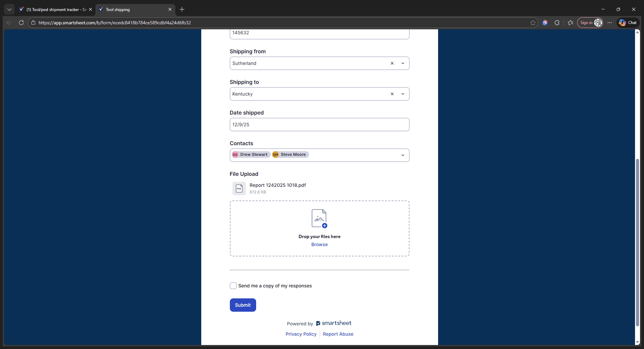Image resolution: width=644 pixels, height=349 pixels.
Task: Click scroll up arrow of page scrollbar
Action: (x=637, y=32)
